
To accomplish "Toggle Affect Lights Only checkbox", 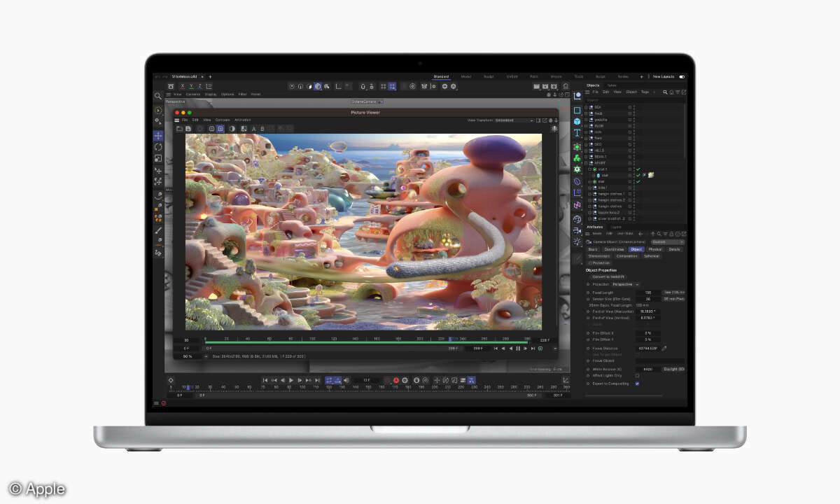I will (x=637, y=376).
